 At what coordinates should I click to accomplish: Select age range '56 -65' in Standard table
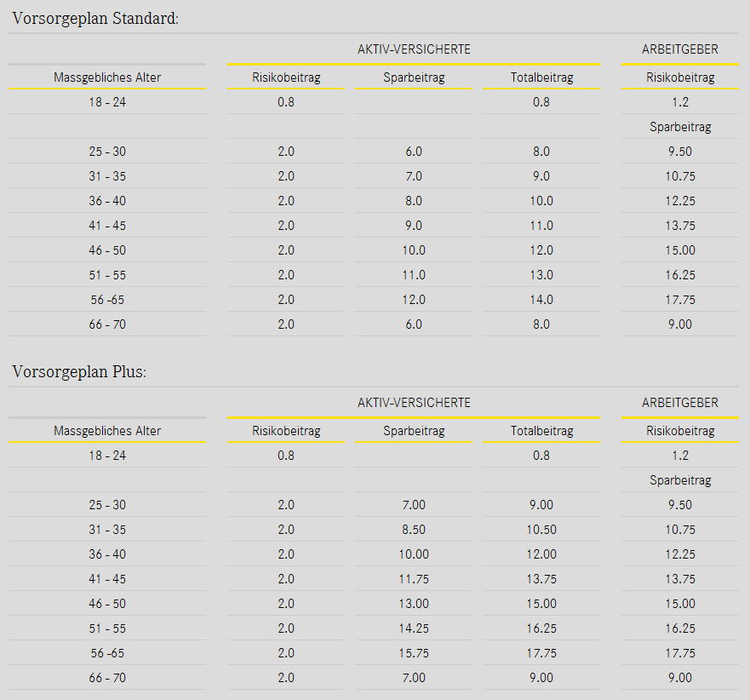(x=107, y=300)
